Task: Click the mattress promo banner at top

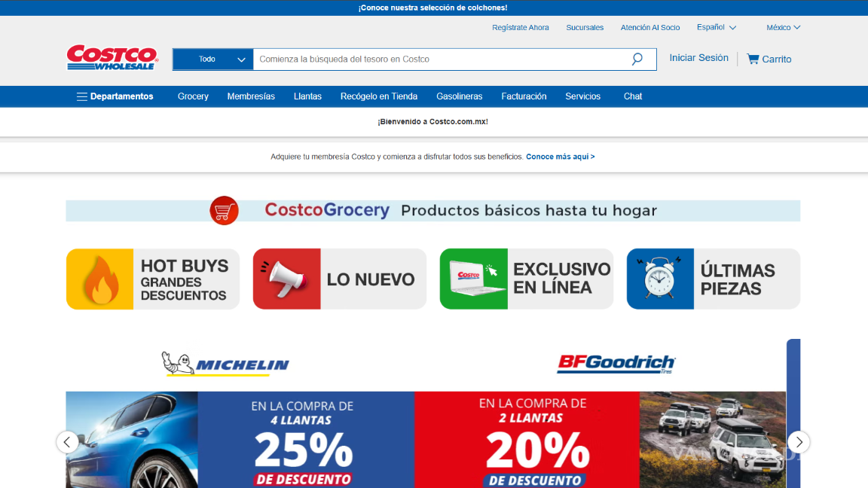Action: [434, 7]
